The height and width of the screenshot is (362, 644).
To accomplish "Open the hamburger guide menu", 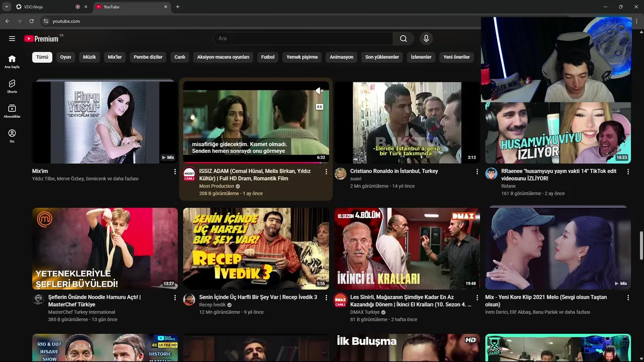I will pos(12,39).
